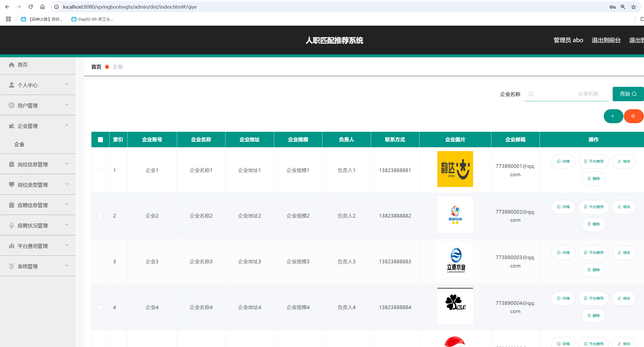Image resolution: width=644 pixels, height=347 pixels.
Task: Expand the 应聘信息管理 menu chevron
Action: (67, 204)
